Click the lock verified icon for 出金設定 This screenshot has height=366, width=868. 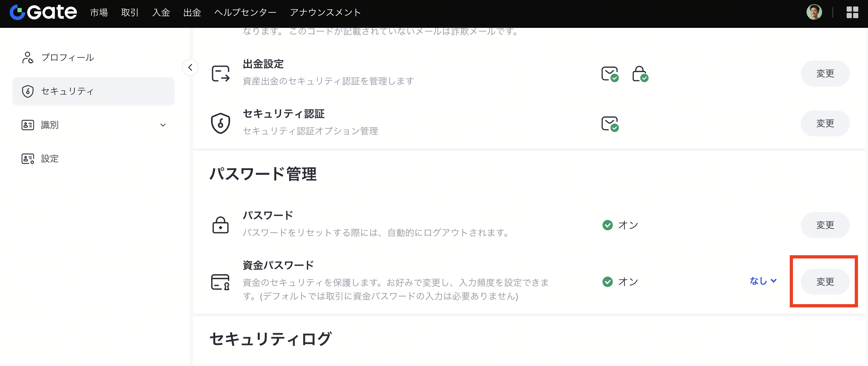(640, 74)
